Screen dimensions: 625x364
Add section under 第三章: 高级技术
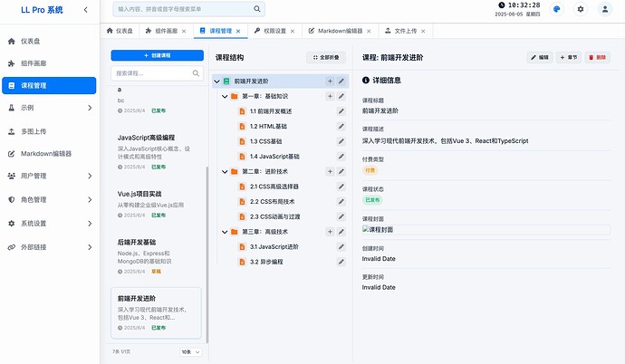(x=330, y=232)
